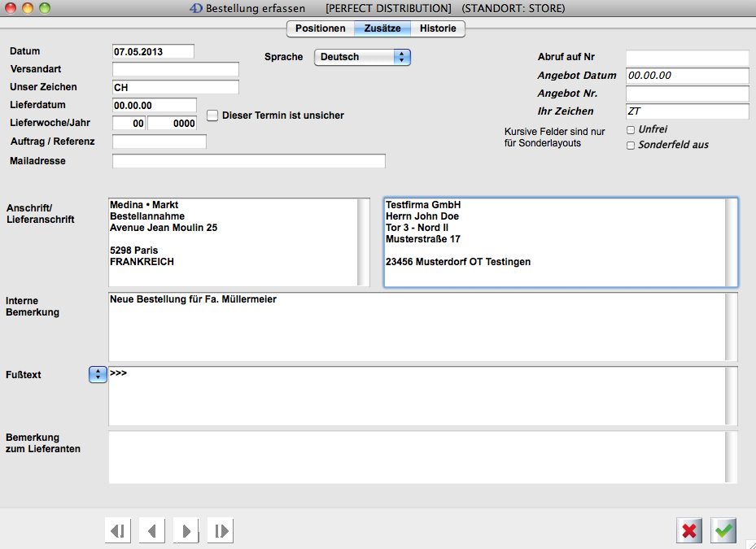
Task: Go to the next record arrow
Action: 186,531
